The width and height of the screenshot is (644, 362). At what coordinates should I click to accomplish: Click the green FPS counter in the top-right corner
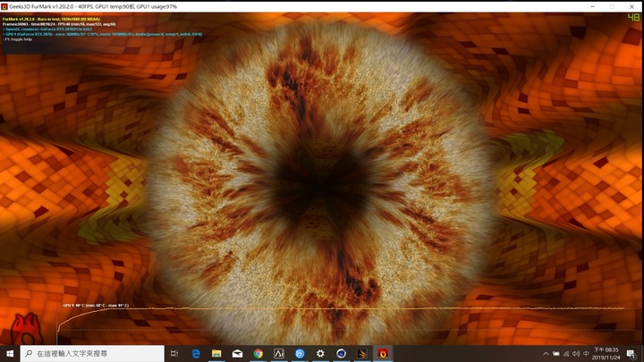[x=633, y=17]
